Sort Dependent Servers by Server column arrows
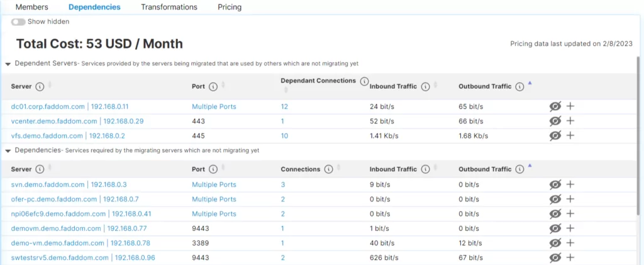644x265 pixels. tap(50, 85)
